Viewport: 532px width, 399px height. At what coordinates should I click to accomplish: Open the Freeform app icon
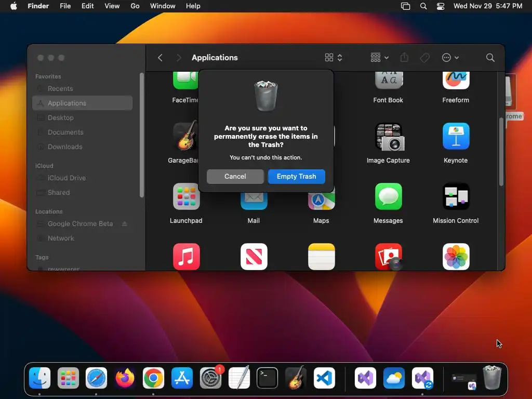(456, 80)
